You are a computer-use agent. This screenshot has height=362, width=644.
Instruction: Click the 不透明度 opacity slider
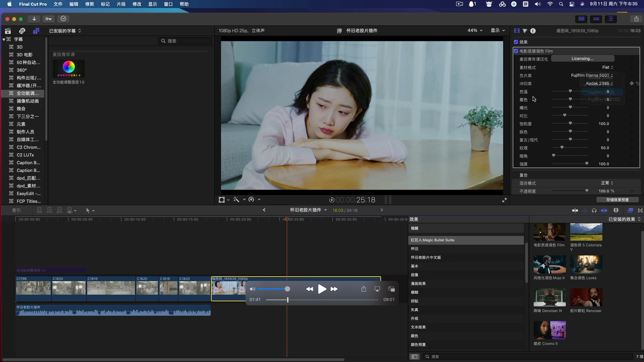click(570, 191)
